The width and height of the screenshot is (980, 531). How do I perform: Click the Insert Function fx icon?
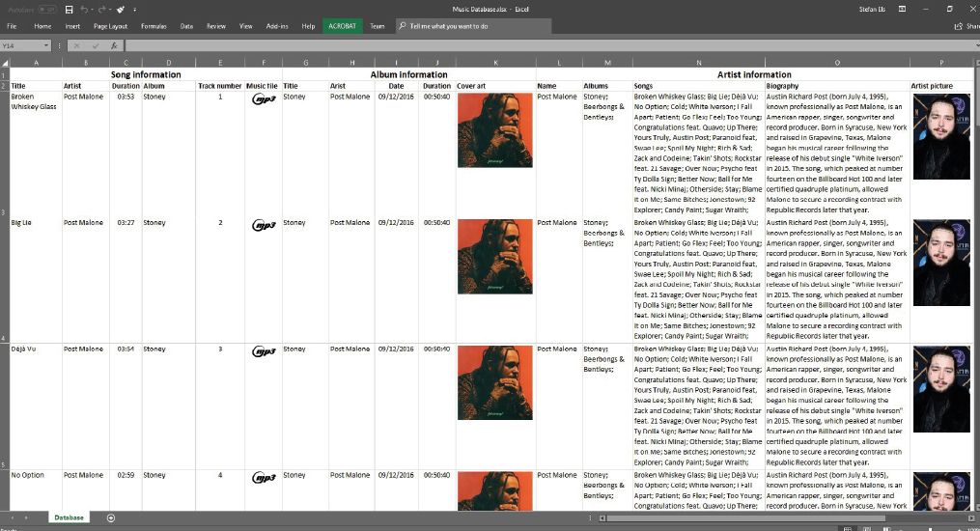tap(114, 45)
